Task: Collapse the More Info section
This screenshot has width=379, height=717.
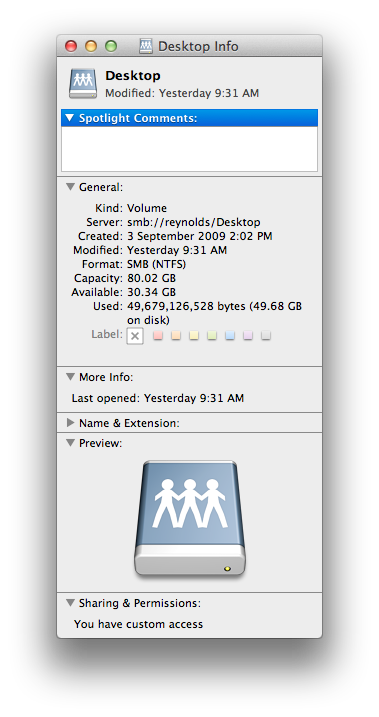Action: pyautogui.click(x=69, y=377)
